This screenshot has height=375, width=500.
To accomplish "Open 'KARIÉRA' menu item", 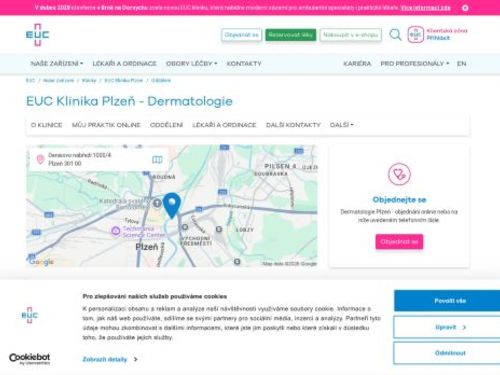I will (357, 63).
